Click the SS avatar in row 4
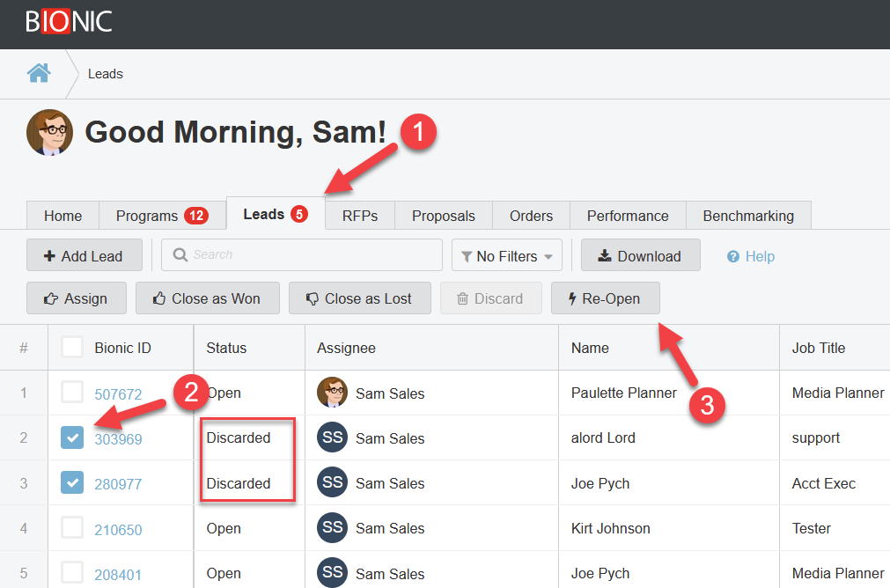 (x=332, y=528)
